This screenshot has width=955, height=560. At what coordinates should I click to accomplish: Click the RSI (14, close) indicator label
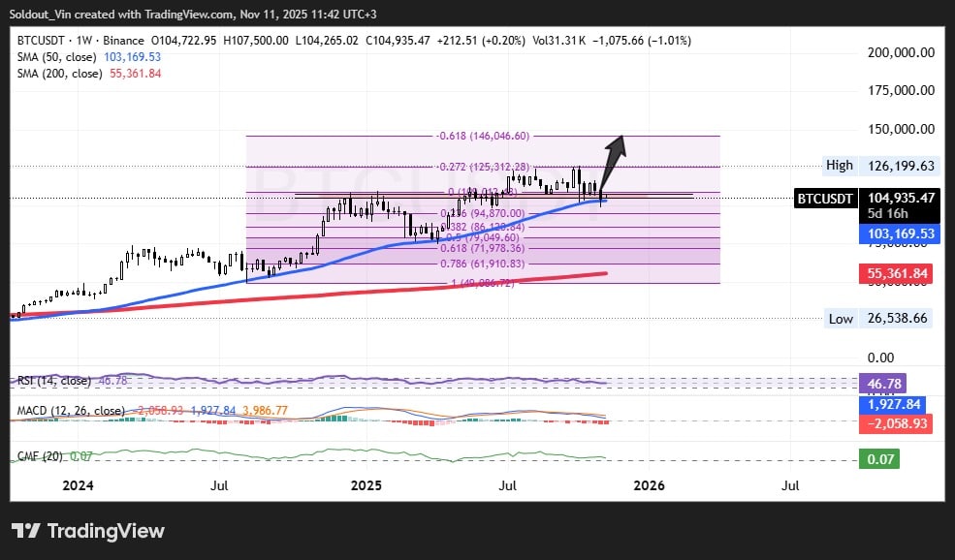pyautogui.click(x=54, y=381)
